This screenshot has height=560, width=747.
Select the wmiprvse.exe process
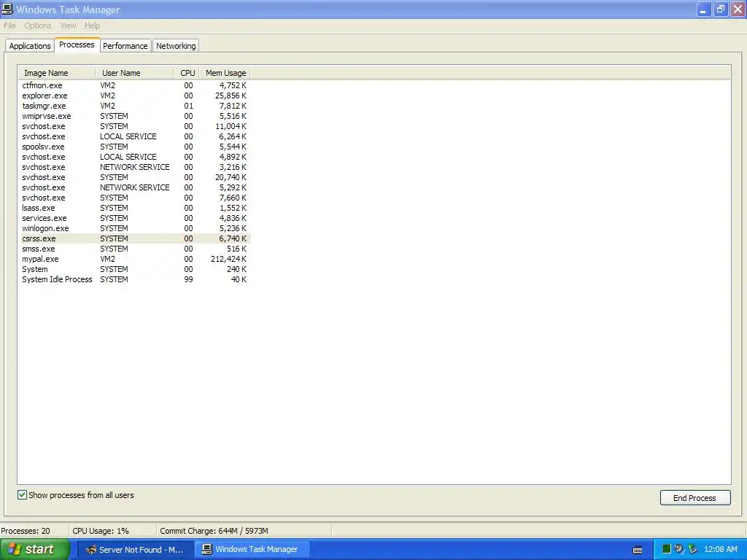(134, 116)
